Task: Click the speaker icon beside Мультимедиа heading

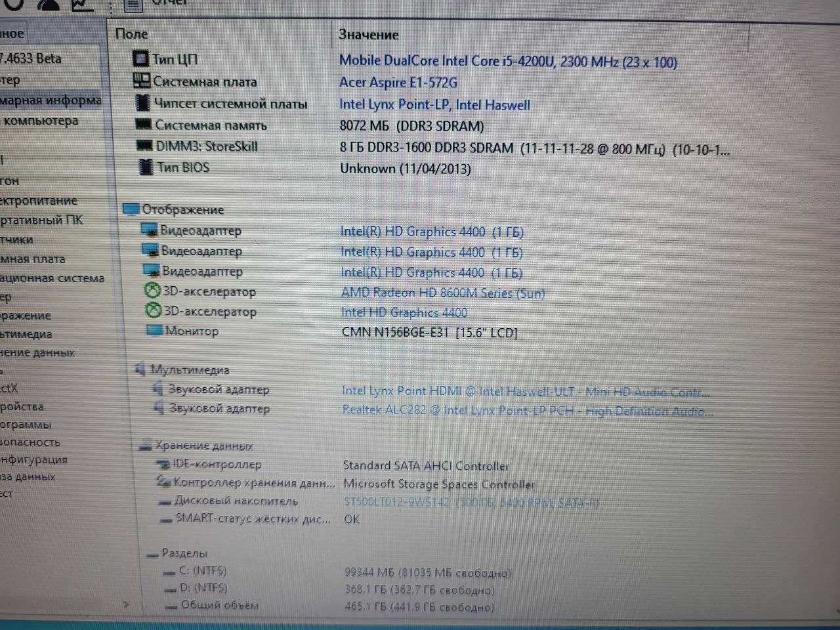Action: pyautogui.click(x=140, y=369)
